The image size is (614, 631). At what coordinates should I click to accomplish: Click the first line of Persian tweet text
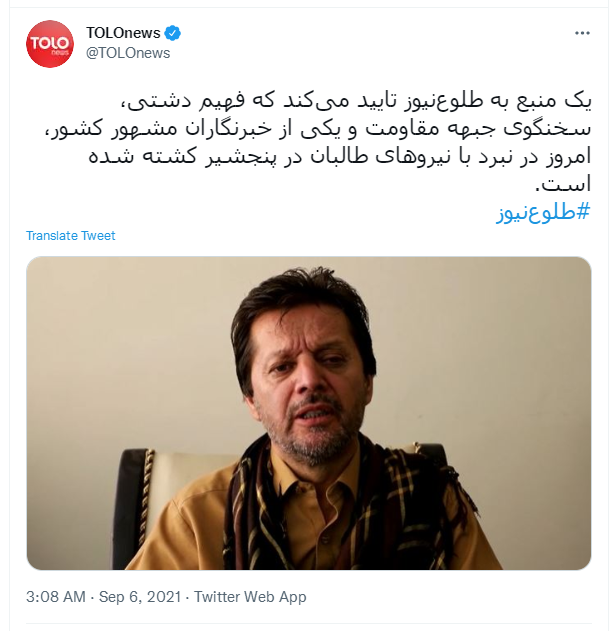356,101
